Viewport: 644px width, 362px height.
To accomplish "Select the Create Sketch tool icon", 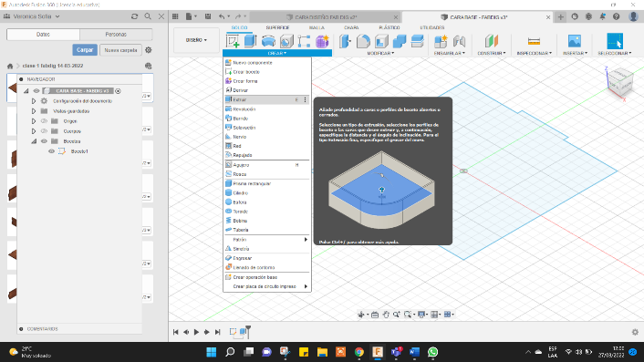I will tap(233, 41).
